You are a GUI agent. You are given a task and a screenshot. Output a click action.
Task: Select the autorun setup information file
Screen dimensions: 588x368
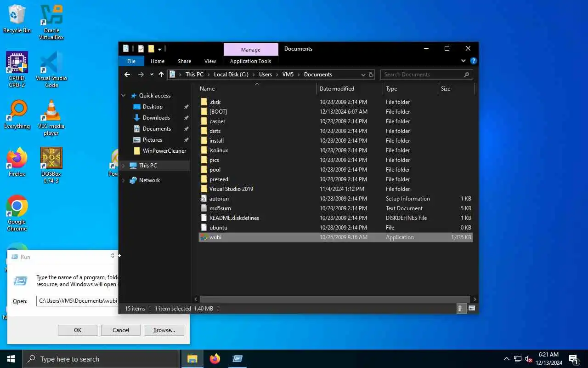(x=335, y=199)
